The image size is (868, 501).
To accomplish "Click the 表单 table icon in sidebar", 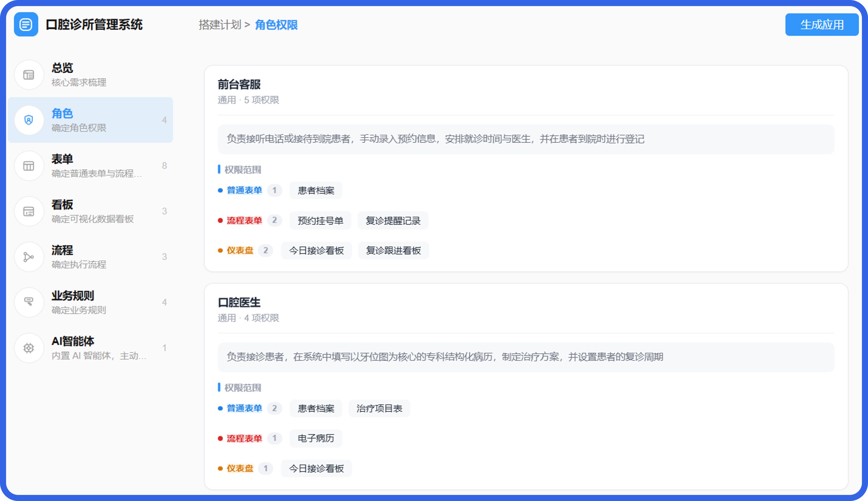I will point(29,166).
